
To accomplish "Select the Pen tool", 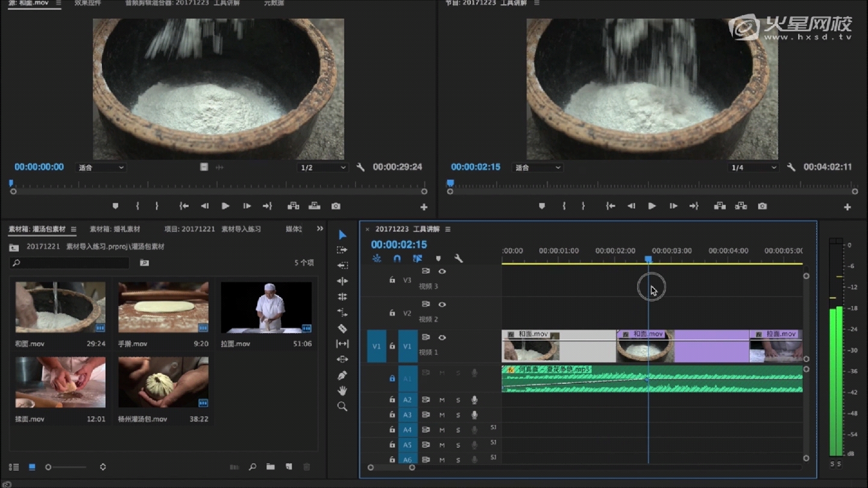I will [x=342, y=375].
